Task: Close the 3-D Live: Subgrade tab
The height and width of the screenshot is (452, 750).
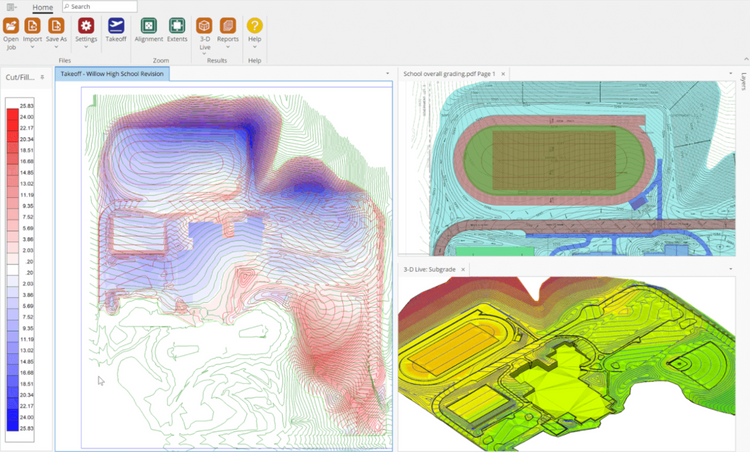Action: click(x=463, y=270)
